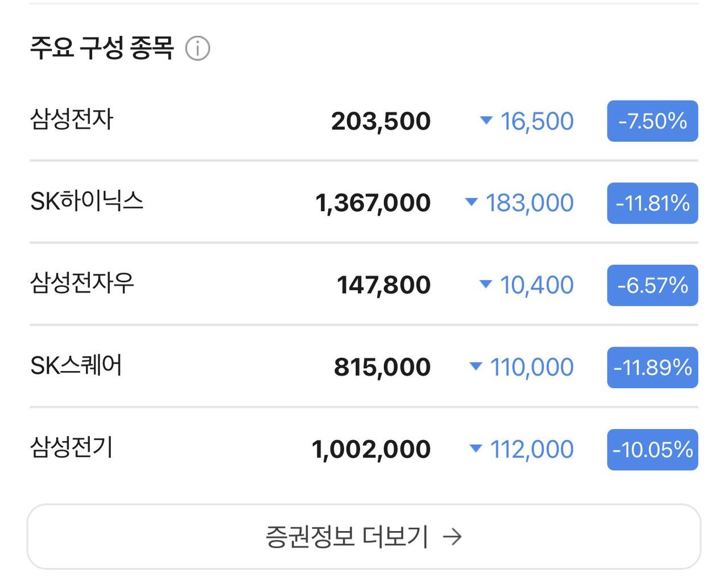Click the 주요 구성 종목 section heading
The image size is (728, 584).
click(x=102, y=48)
